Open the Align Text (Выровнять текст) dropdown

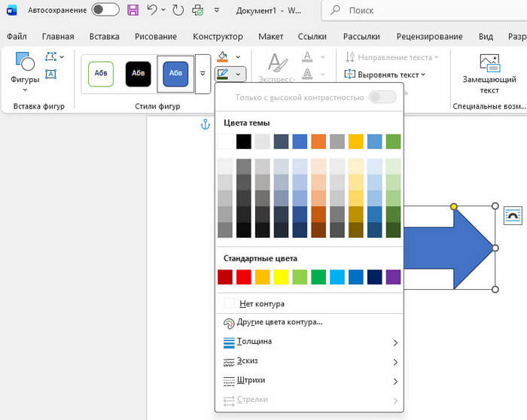click(385, 75)
